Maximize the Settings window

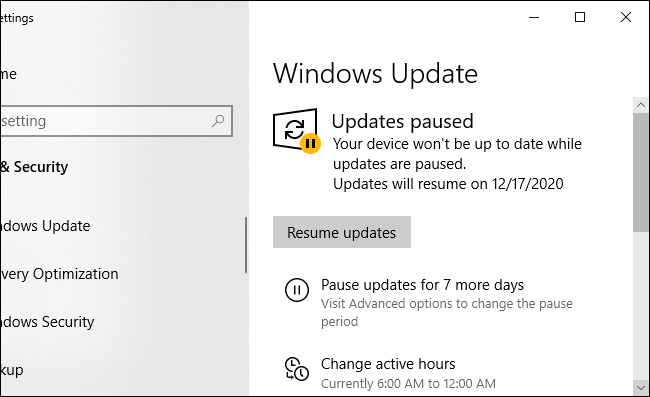[580, 17]
